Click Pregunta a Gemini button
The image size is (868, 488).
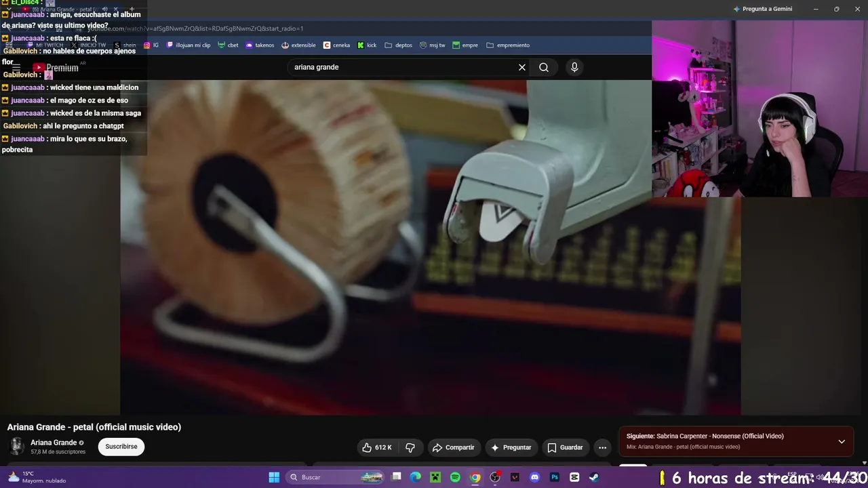(x=762, y=9)
